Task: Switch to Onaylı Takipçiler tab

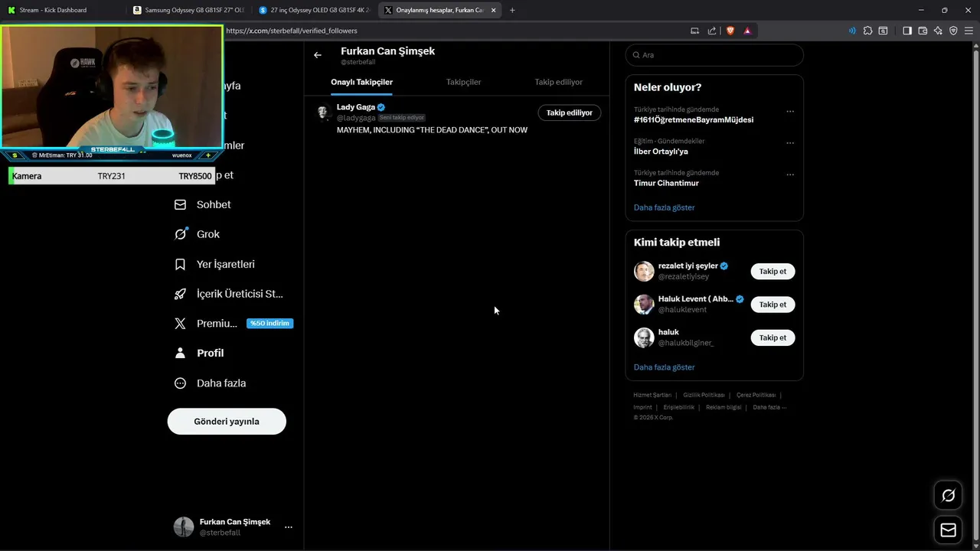Action: [x=361, y=82]
